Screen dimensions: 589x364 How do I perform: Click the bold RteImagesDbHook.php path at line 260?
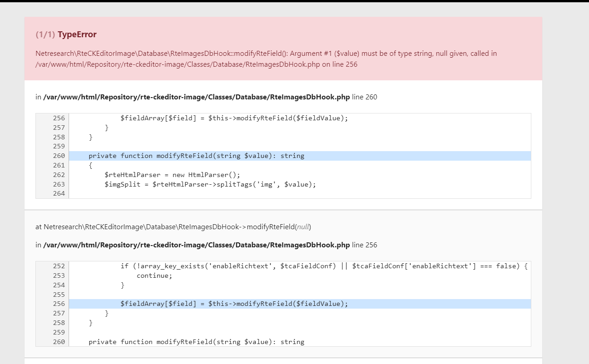(x=196, y=97)
